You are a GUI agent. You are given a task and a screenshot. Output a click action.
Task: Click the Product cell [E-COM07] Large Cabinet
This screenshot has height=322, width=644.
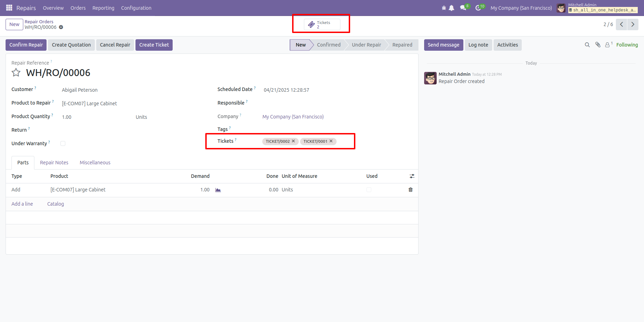[x=78, y=190]
